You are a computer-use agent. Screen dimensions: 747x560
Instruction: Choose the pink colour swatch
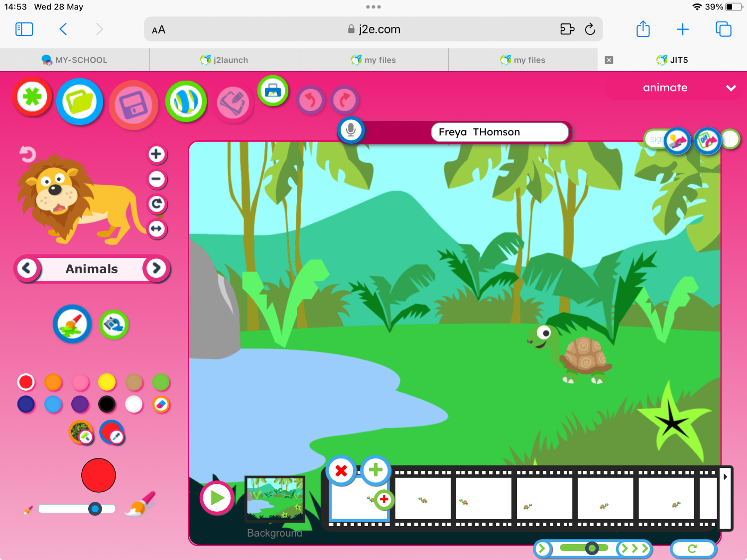click(x=80, y=382)
